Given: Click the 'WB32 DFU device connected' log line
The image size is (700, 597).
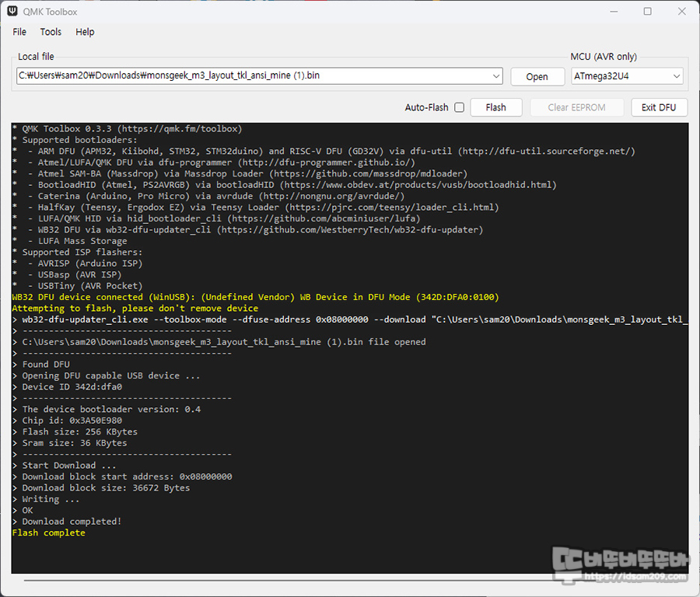Looking at the screenshot, I should pos(255,297).
